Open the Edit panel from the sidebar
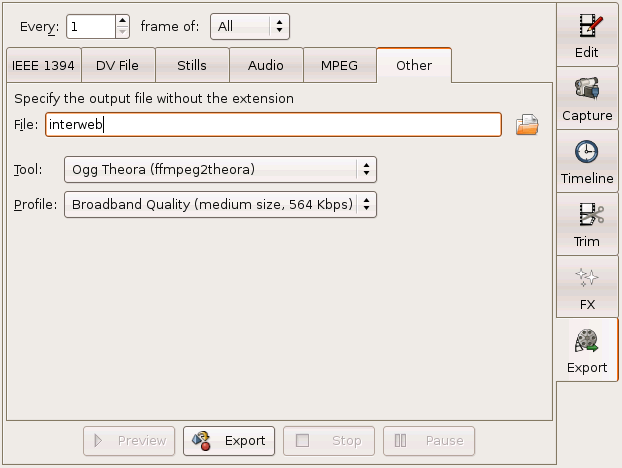 [x=587, y=35]
